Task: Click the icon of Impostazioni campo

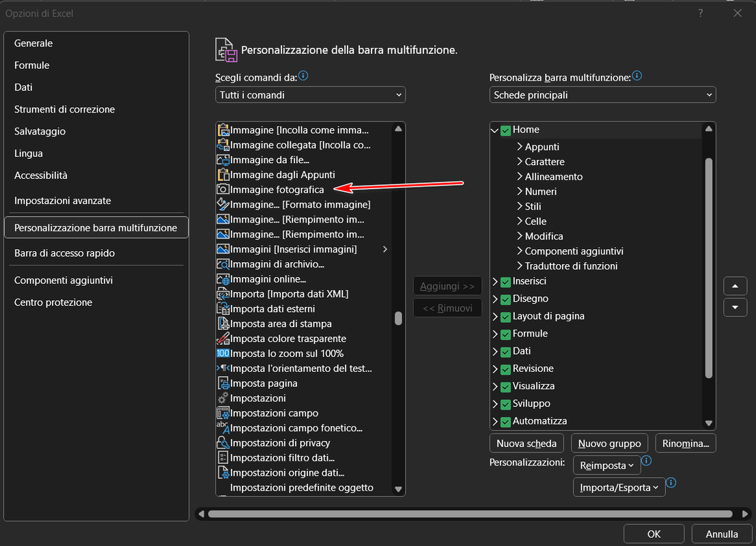Action: tap(223, 413)
